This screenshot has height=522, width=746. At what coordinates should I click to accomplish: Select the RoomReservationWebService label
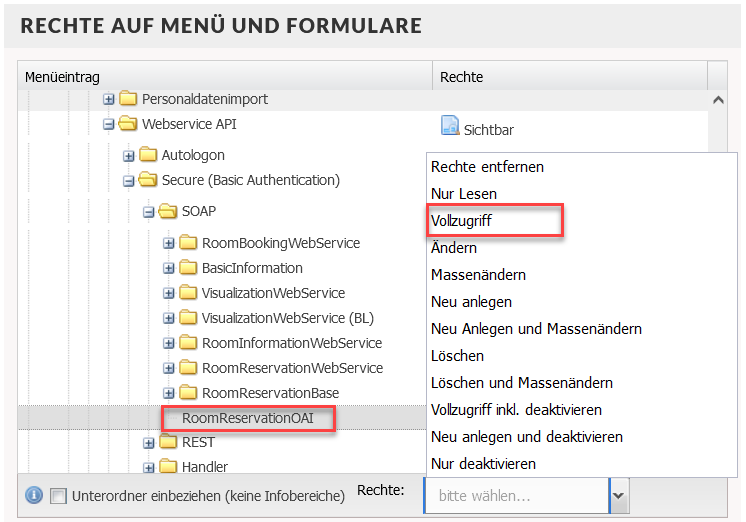tap(292, 368)
